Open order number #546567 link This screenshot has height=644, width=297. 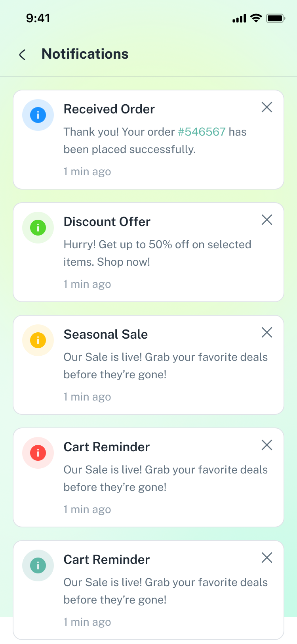[202, 132]
